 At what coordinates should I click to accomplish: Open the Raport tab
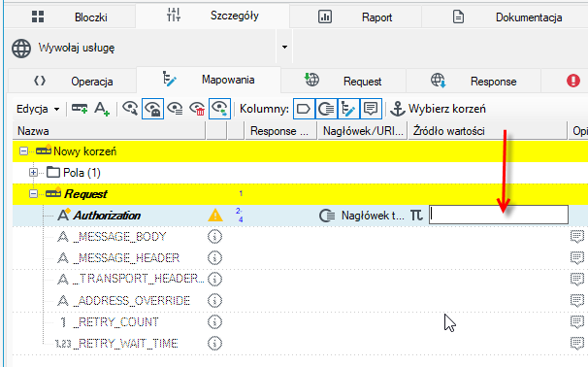click(x=355, y=17)
